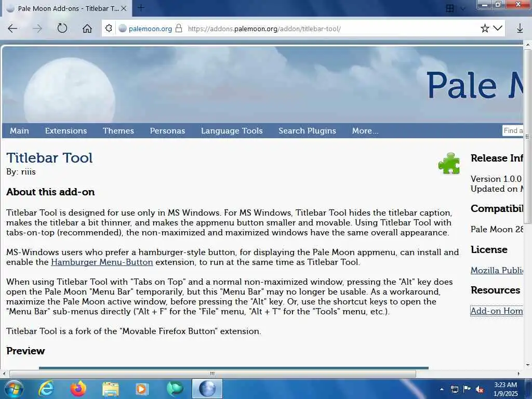Open the Language Tools menu item
Screen dimensions: 532x399
(x=232, y=130)
